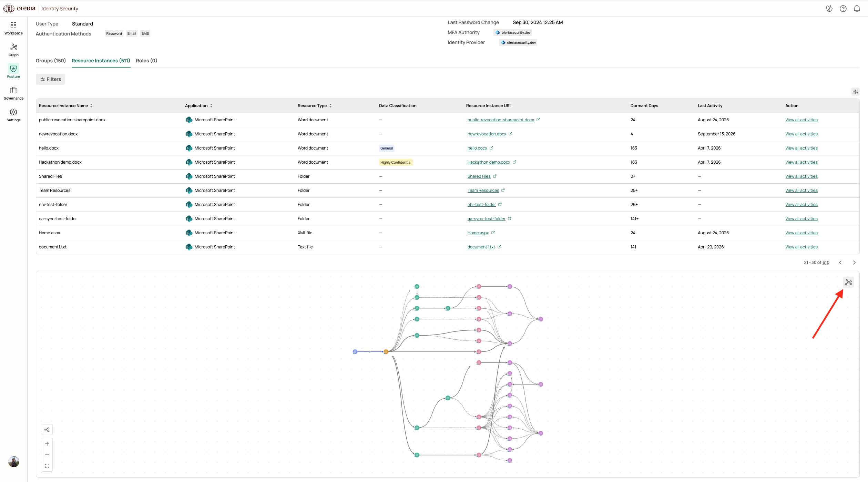The width and height of the screenshot is (868, 482).
Task: Change graph layout with the layout icon
Action: point(47,430)
